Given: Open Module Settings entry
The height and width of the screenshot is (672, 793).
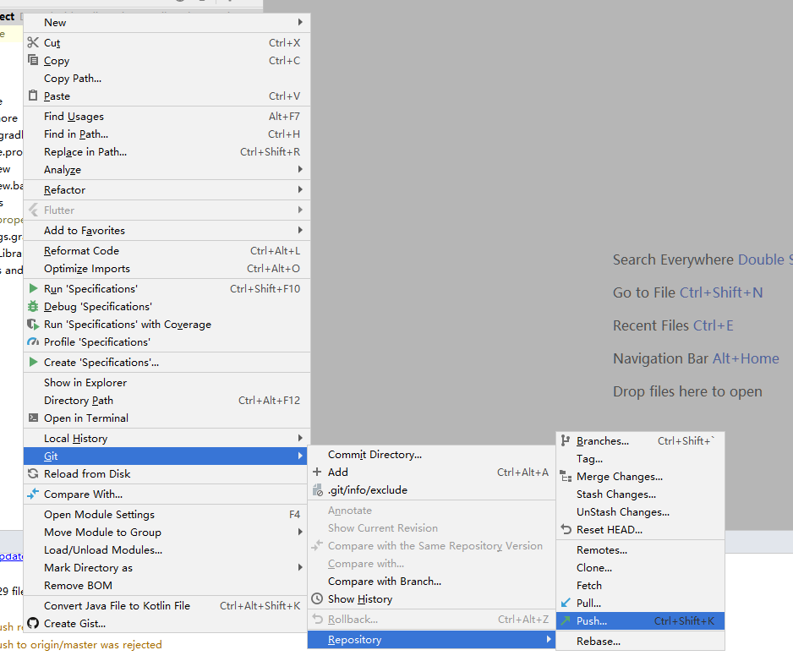Looking at the screenshot, I should 101,514.
